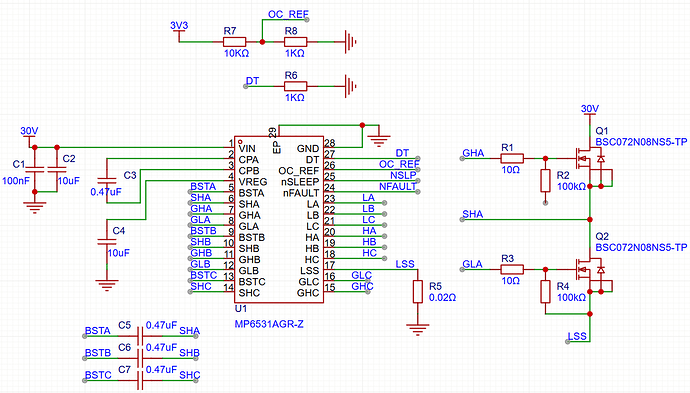Click the GLA net label left of R3

coord(472,264)
